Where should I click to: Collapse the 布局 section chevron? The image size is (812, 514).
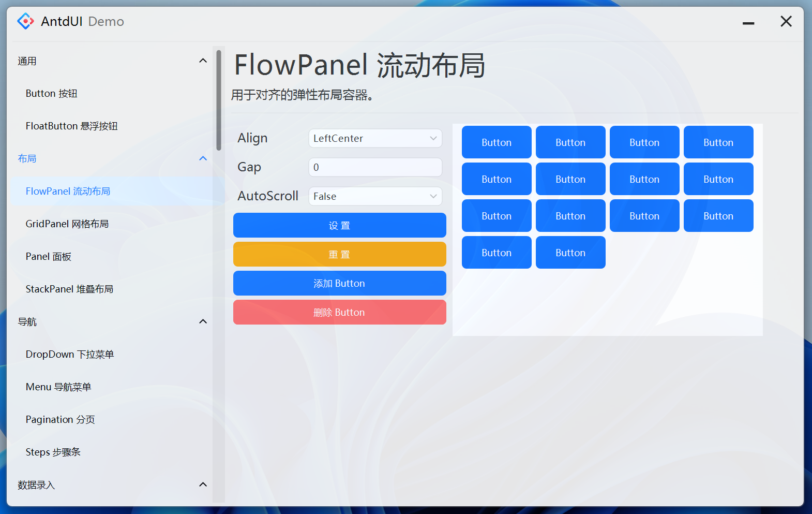point(203,158)
